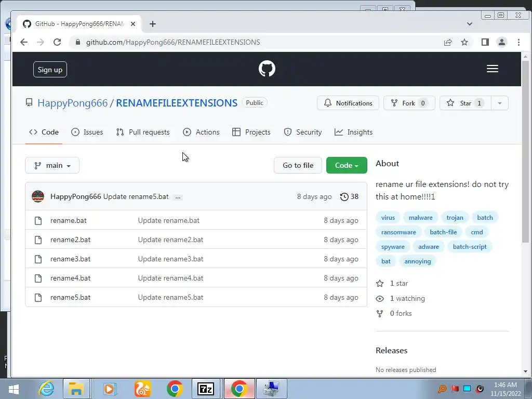Click the commit history clock icon showing 38
Screen dimensions: 532x399
point(349,197)
